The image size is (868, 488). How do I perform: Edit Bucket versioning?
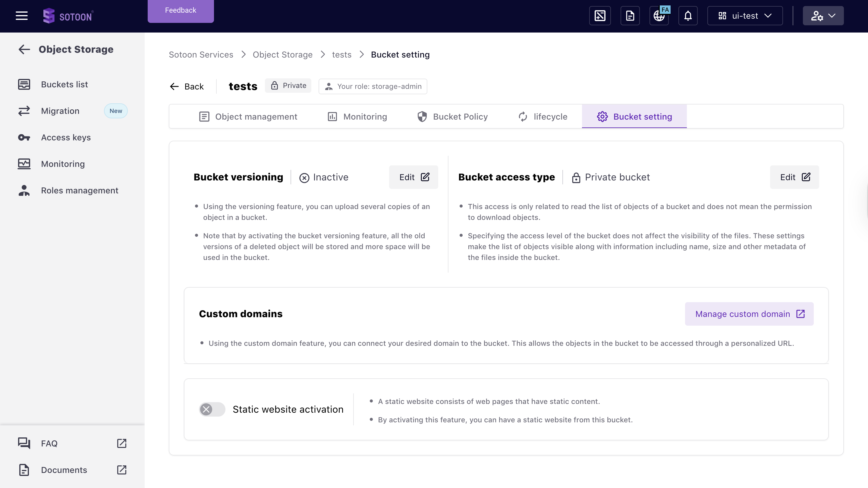(414, 177)
